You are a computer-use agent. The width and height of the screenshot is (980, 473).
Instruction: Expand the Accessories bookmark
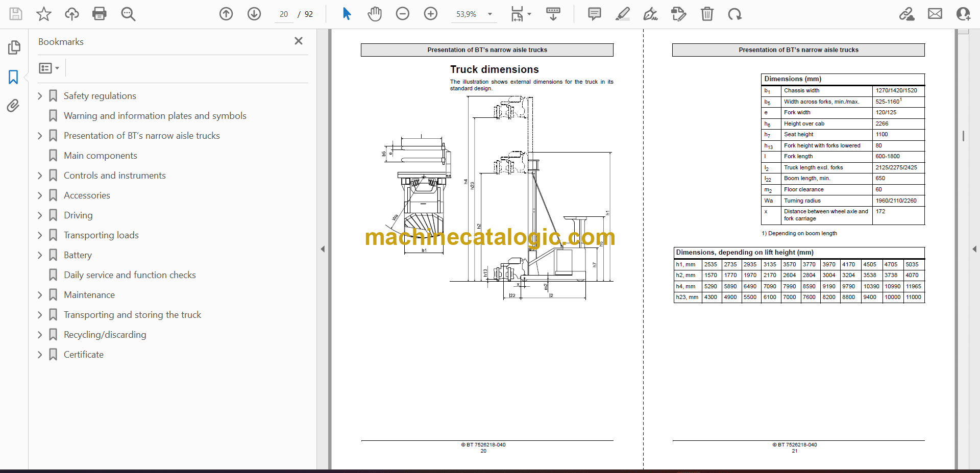click(x=40, y=195)
